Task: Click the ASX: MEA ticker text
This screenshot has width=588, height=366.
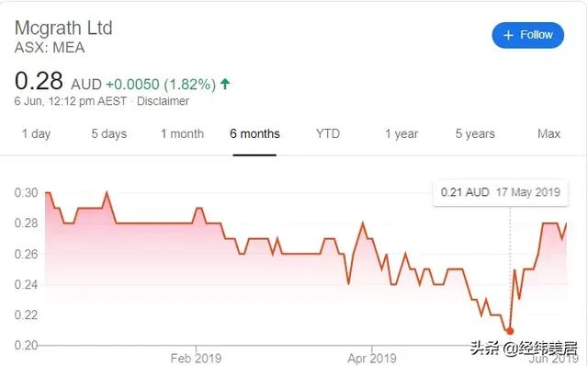Action: pyautogui.click(x=50, y=48)
